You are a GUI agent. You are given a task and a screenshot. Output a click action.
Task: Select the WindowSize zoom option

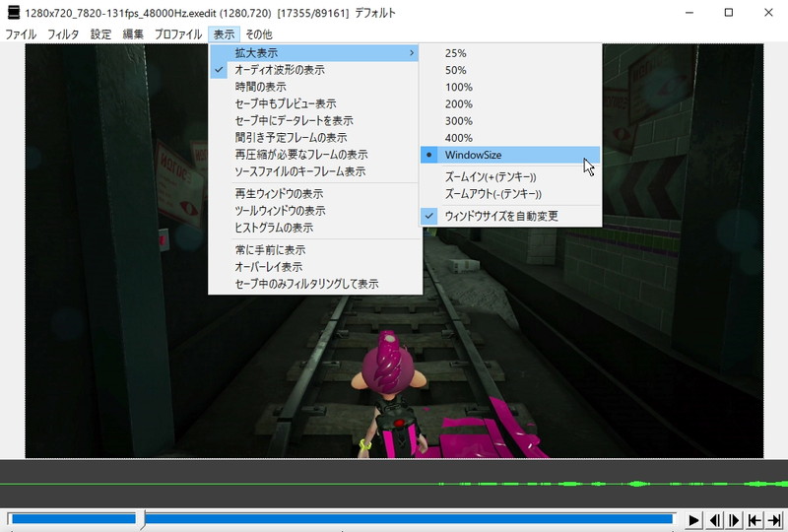510,155
